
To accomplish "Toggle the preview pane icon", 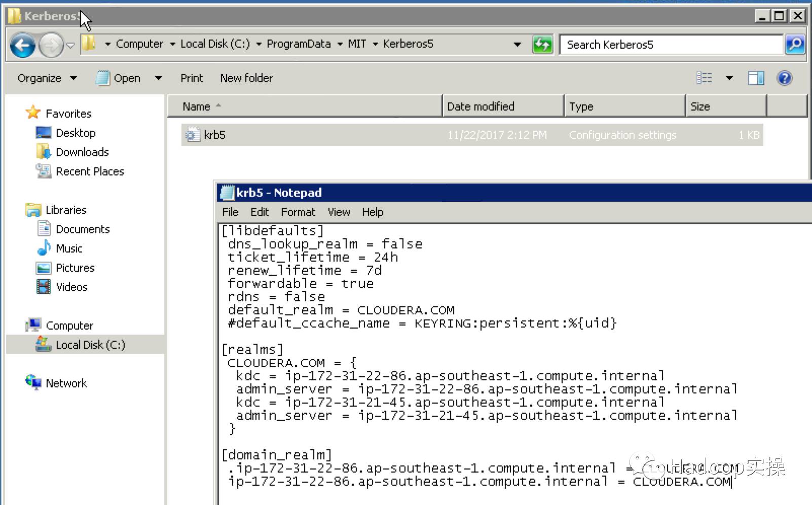I will (x=756, y=78).
